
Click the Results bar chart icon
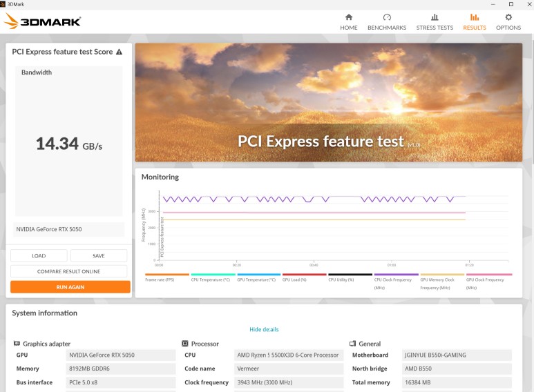pyautogui.click(x=475, y=17)
